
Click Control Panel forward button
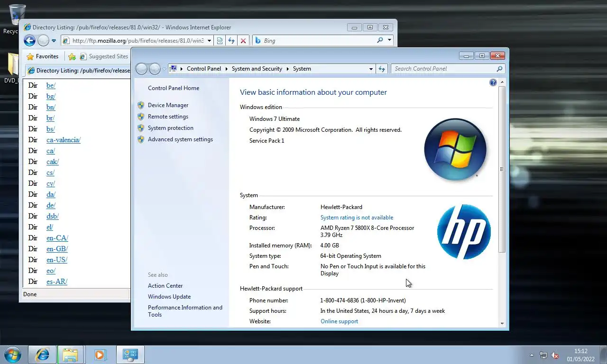point(155,69)
